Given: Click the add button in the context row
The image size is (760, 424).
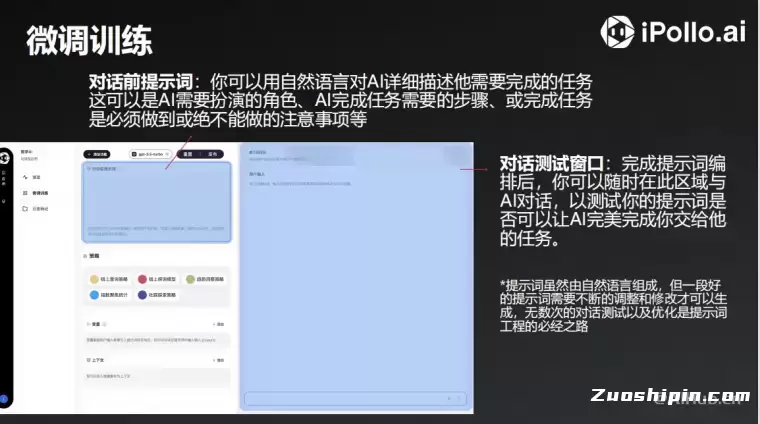Looking at the screenshot, I should pos(218,360).
